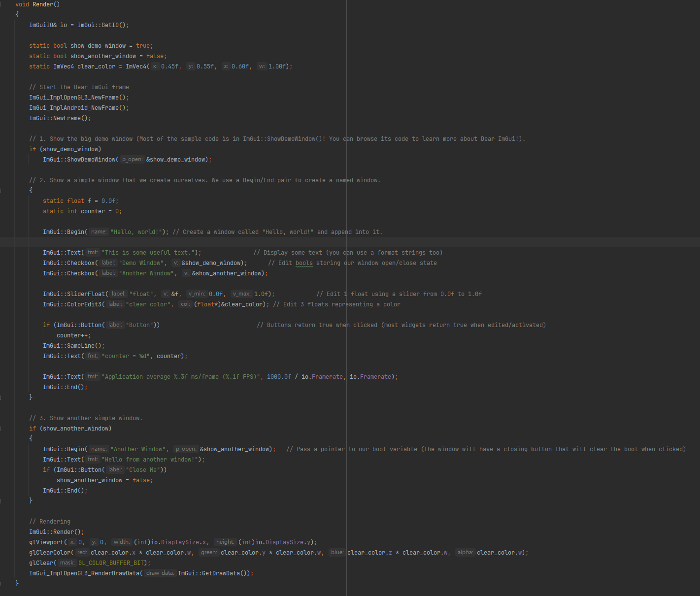Click the counter++ statement
Screen dimensions: 700x596
(73, 335)
